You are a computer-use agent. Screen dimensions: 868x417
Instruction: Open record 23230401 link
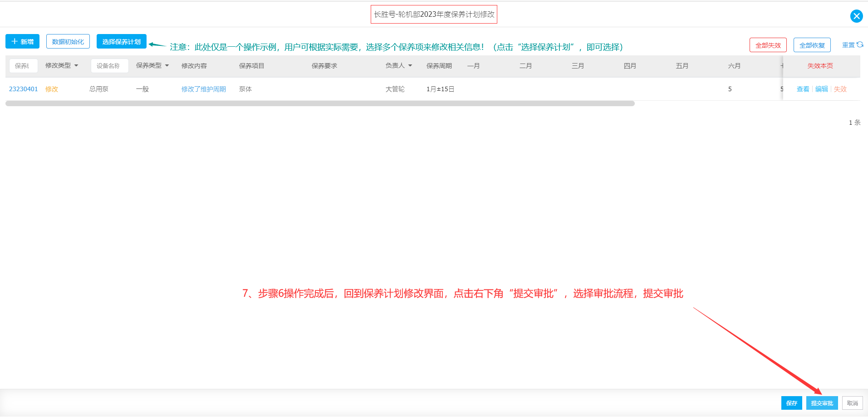point(24,89)
